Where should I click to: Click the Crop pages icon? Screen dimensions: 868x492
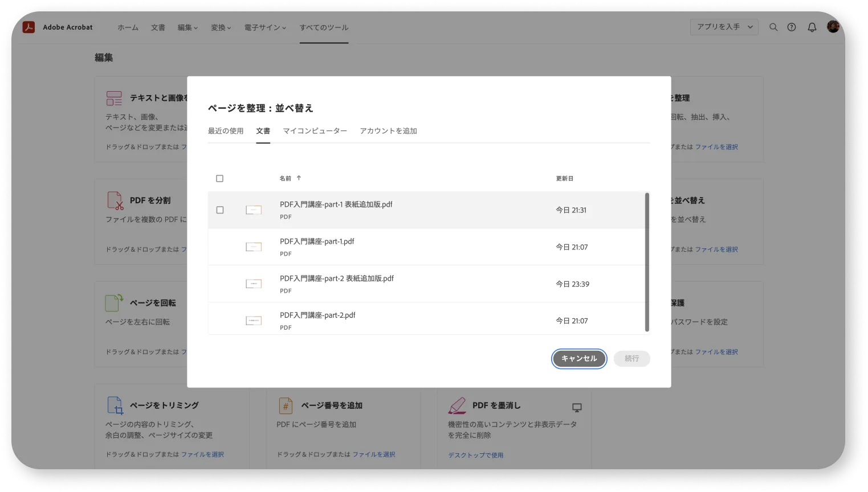tap(115, 405)
